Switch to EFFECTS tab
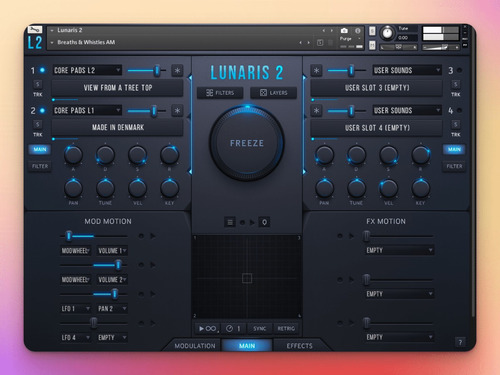 point(300,346)
